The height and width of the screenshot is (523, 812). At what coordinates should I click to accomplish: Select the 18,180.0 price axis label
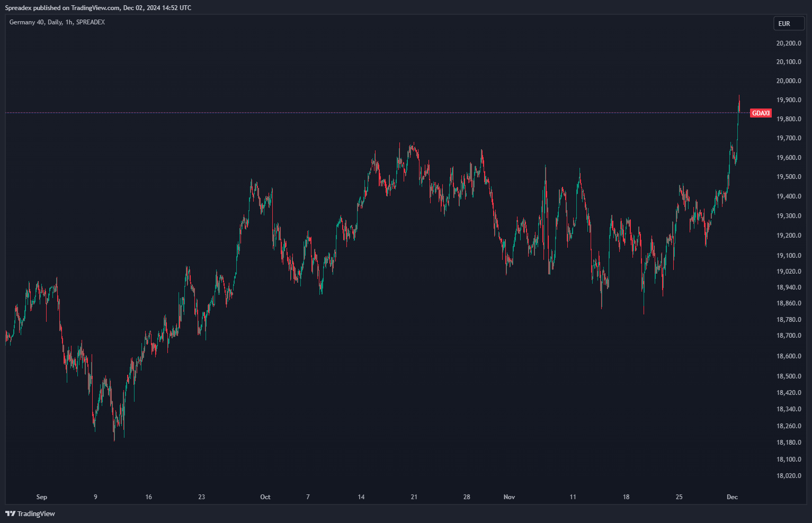pos(789,443)
